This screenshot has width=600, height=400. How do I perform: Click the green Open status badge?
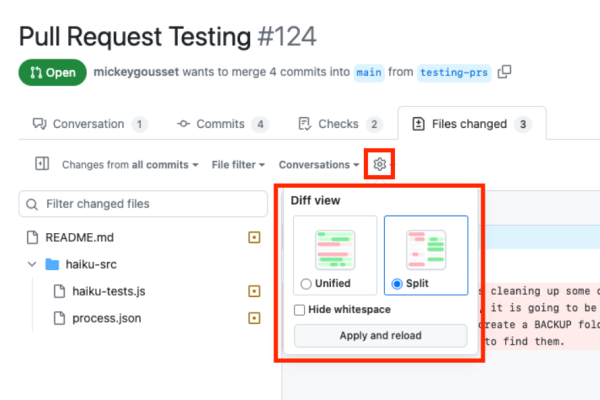tap(52, 72)
